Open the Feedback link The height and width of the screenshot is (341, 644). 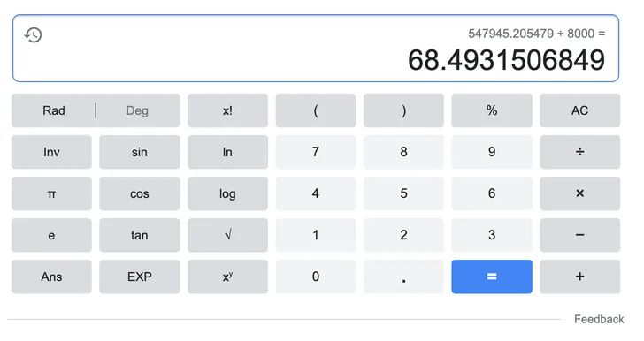click(x=599, y=319)
